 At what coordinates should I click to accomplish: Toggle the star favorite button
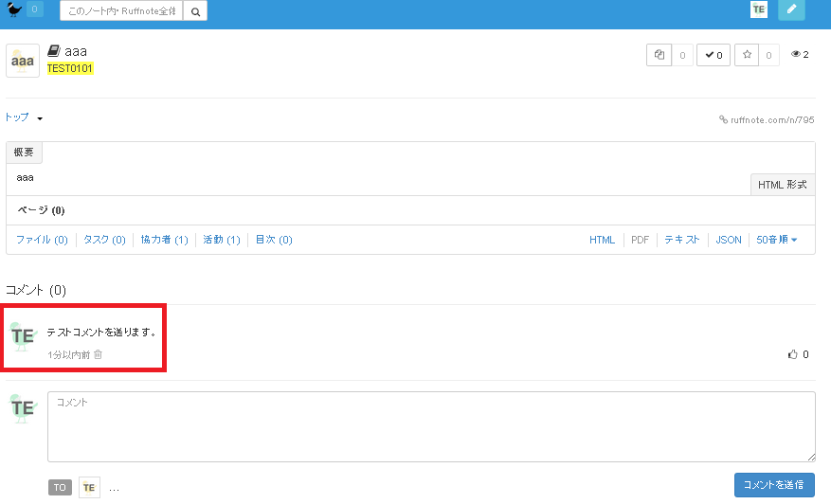(748, 55)
